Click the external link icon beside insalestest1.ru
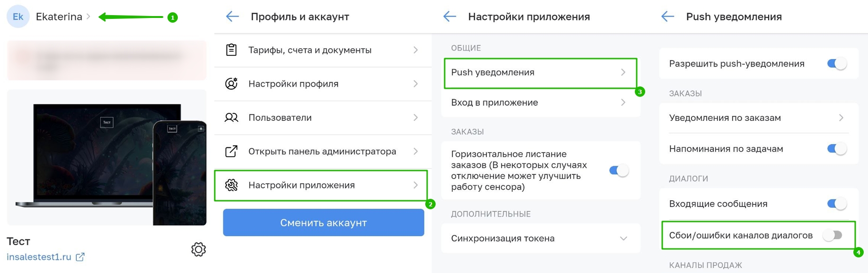 80,257
